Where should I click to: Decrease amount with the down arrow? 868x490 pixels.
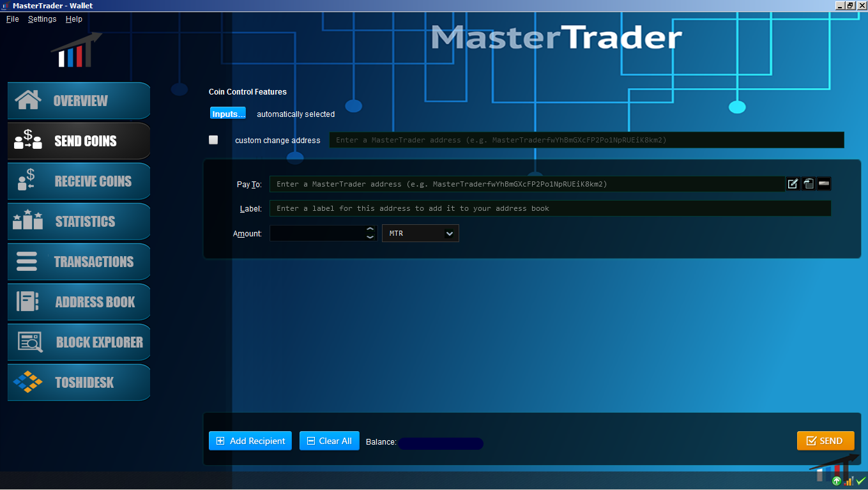coord(370,237)
